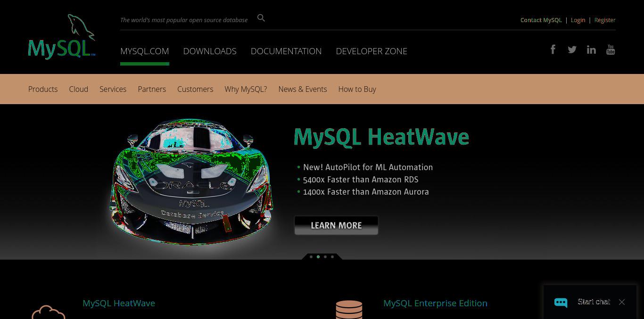Click 'New! AutoPilot for ML Automation' text
This screenshot has height=319, width=644.
pyautogui.click(x=368, y=167)
